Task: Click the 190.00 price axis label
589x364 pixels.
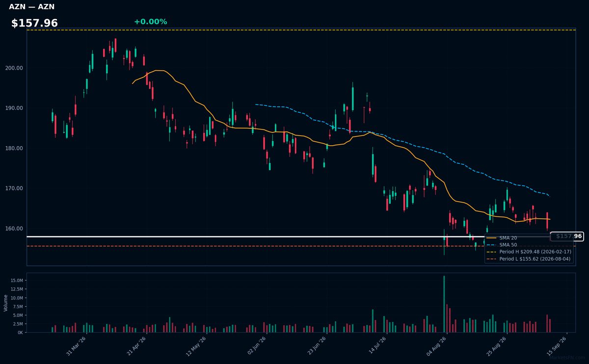Action: (15, 108)
